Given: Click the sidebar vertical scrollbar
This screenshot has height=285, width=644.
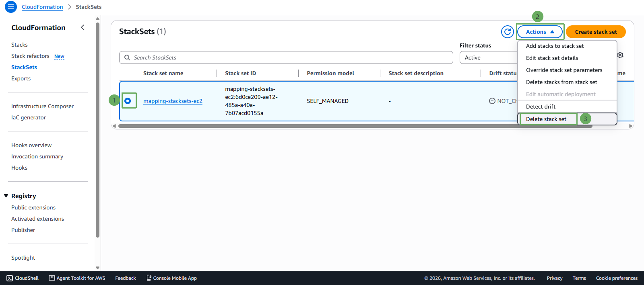Looking at the screenshot, I should [x=97, y=130].
